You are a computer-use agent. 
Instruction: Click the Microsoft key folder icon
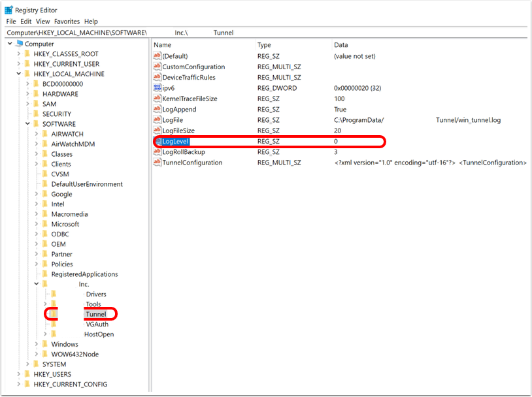pyautogui.click(x=44, y=224)
